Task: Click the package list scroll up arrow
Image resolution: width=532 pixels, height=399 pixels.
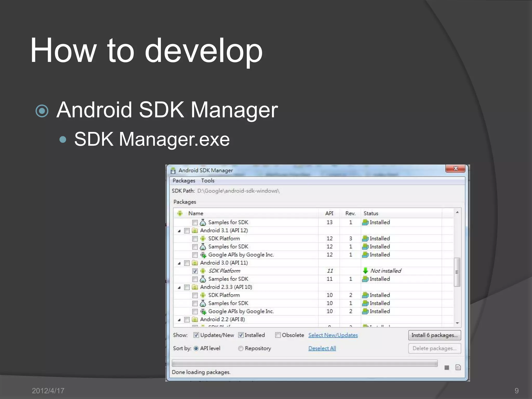Action: pos(457,212)
